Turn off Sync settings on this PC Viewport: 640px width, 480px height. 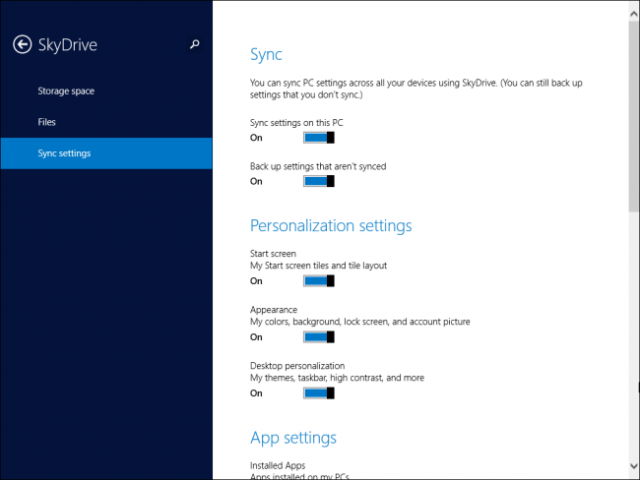pyautogui.click(x=318, y=137)
